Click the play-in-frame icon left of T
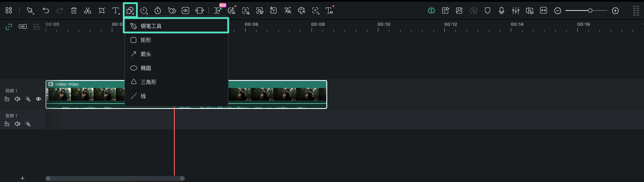This screenshot has width=644, height=182. 260,10
